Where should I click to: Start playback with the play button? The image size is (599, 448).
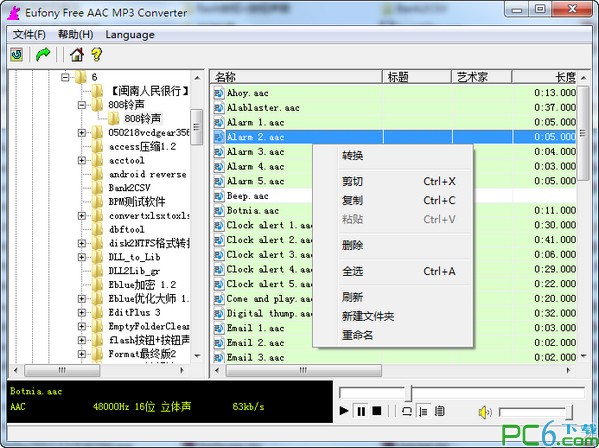[344, 411]
